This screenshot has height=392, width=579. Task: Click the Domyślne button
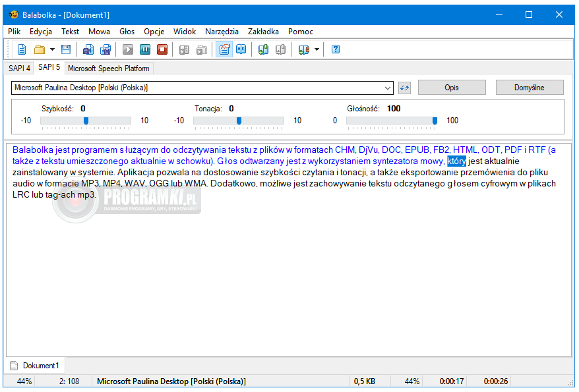point(530,88)
